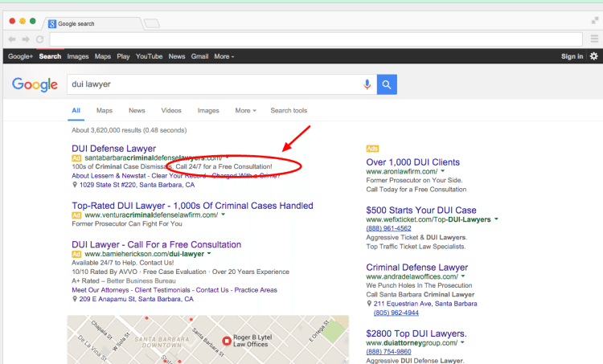This screenshot has height=364, width=603.
Task: Open Meet Our Attorneys sitelink
Action: [100, 290]
